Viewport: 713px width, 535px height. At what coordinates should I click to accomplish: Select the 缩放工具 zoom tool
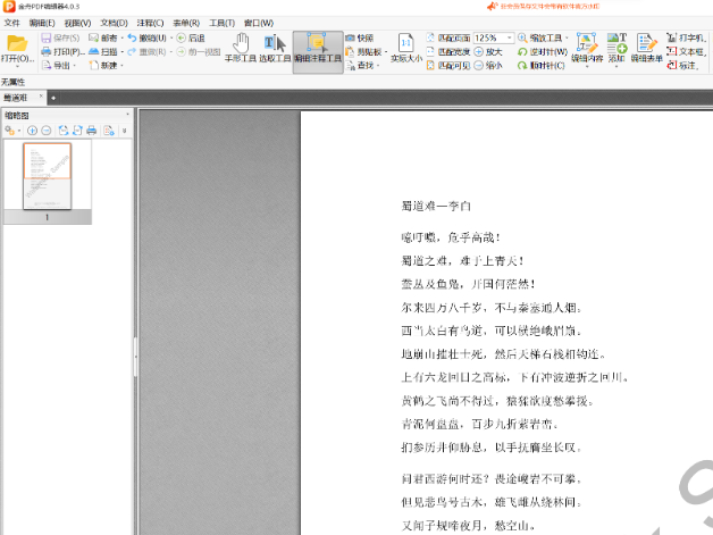pos(540,38)
